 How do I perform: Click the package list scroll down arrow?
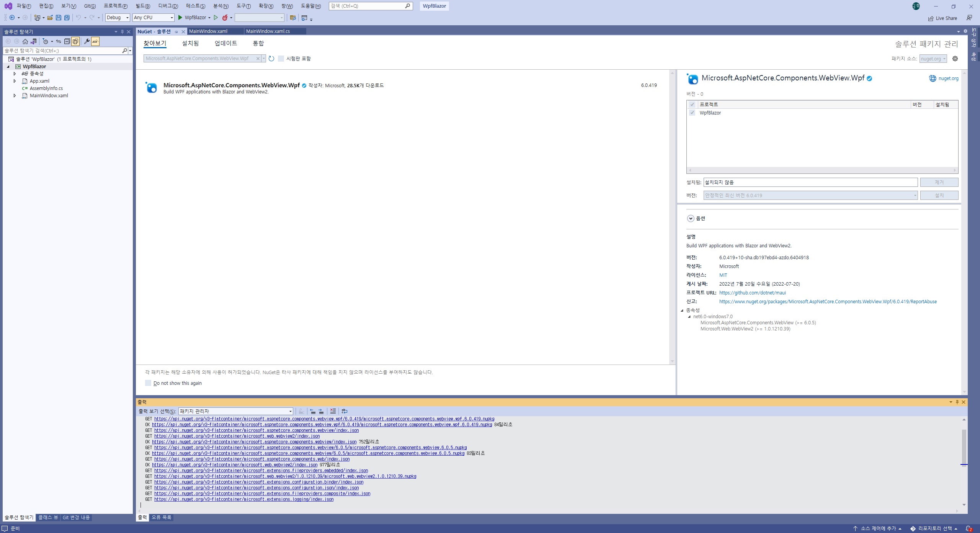point(672,361)
